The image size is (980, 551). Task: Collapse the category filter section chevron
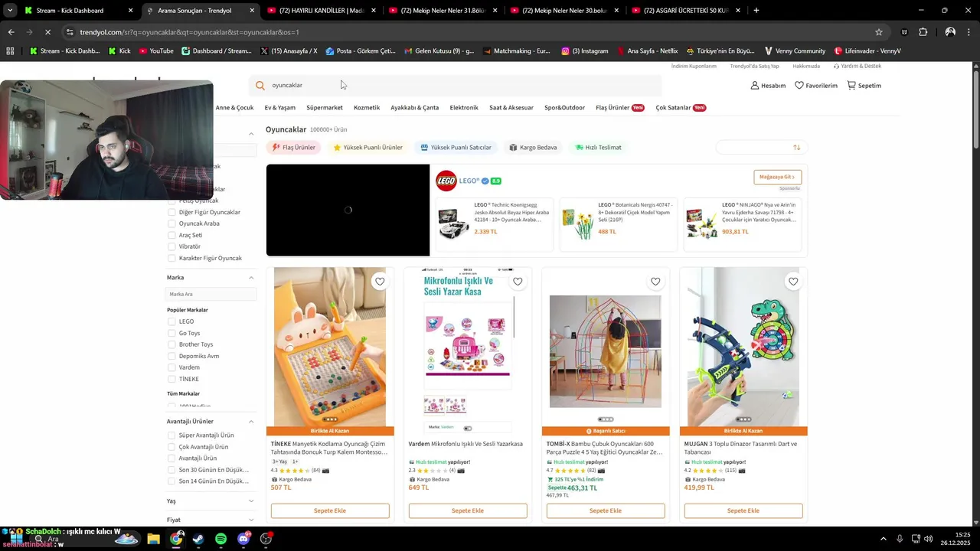click(251, 134)
